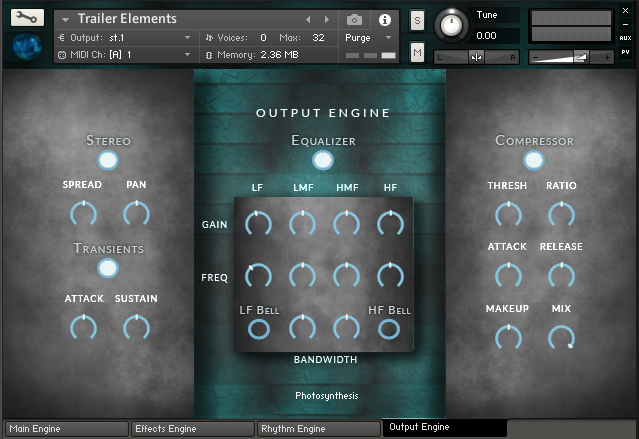Solo the instrument with S button
Viewport: 639px width, 439px height.
coord(417,20)
